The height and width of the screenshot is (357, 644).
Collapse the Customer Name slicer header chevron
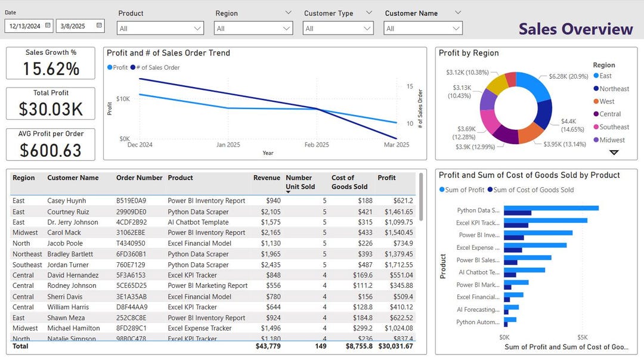tap(458, 13)
